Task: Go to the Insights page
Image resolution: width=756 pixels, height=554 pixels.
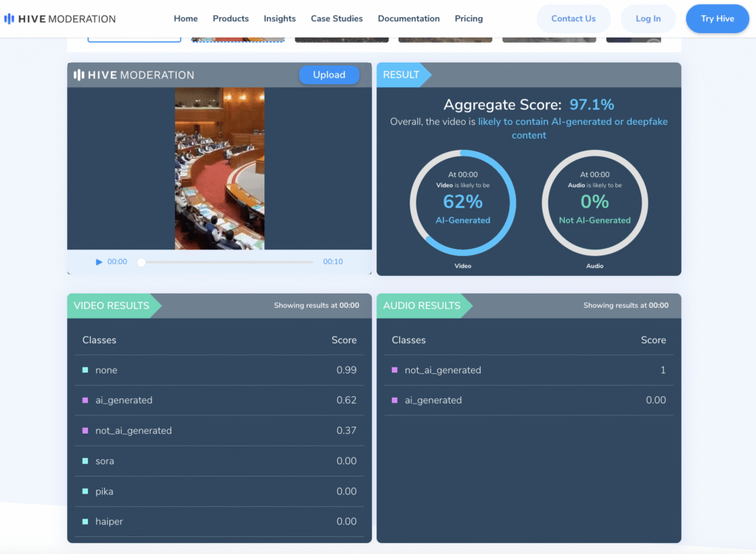Action: point(280,18)
